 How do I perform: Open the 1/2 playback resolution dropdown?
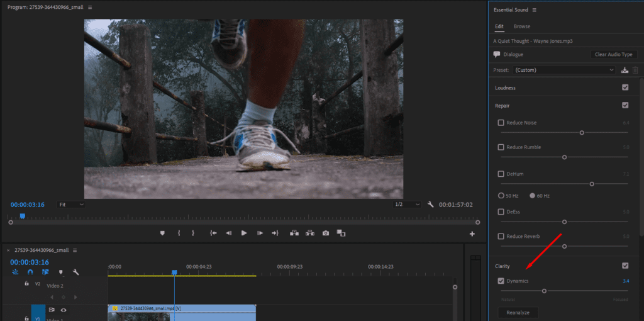[408, 205]
